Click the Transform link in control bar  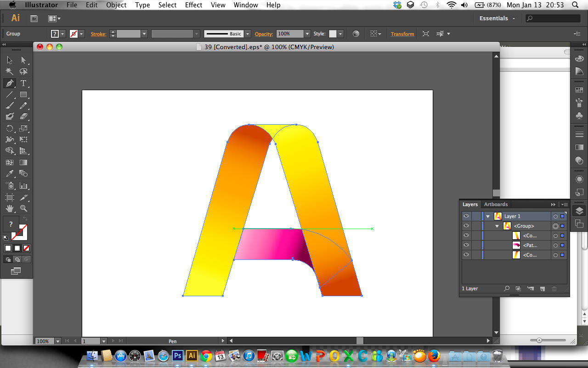[x=402, y=34]
